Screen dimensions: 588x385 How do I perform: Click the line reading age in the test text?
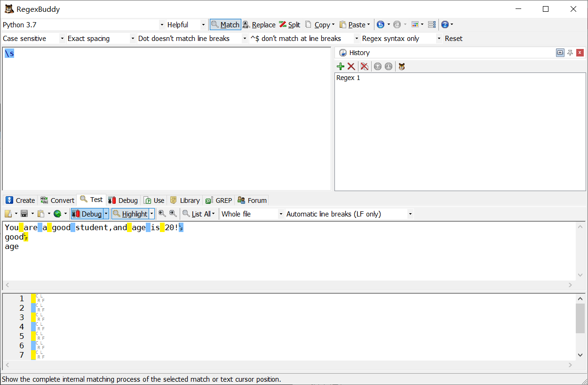tap(12, 247)
